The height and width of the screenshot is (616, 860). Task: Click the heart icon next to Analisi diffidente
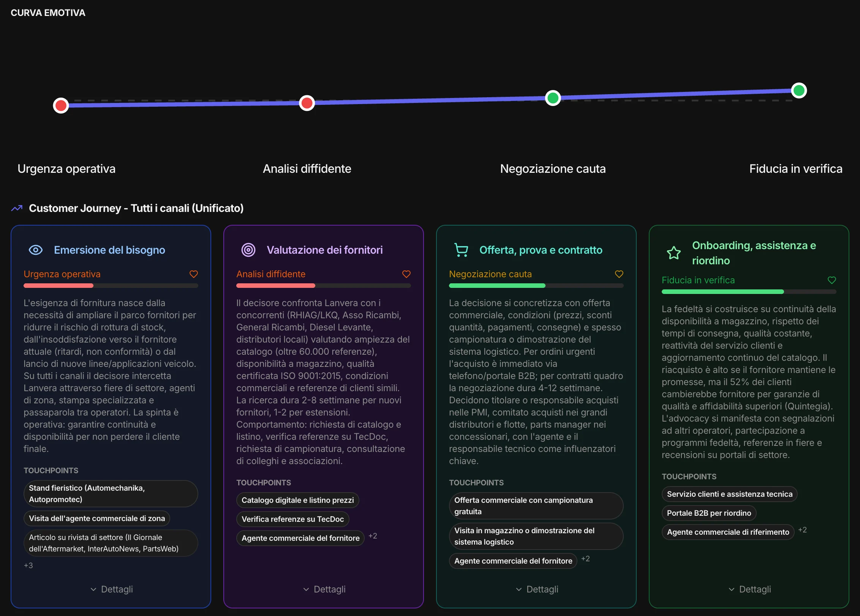[406, 274]
